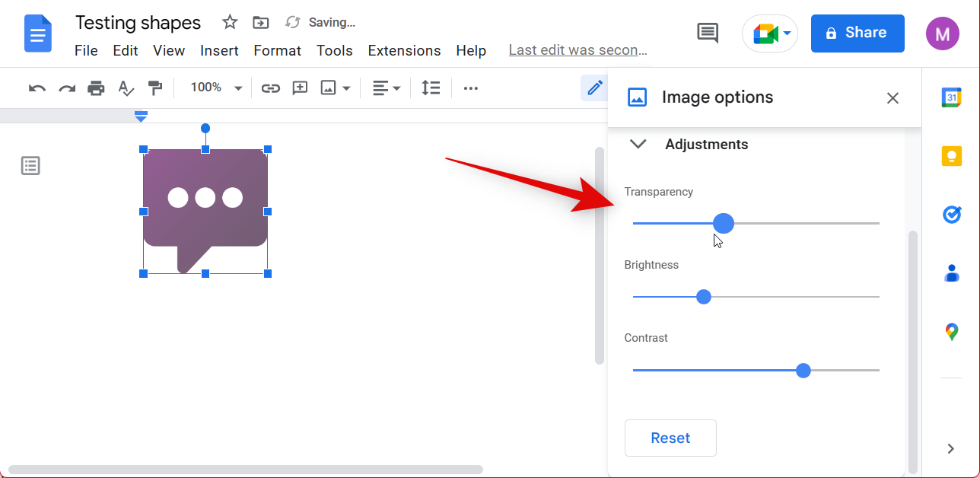Collapse the Adjustments section
980x478 pixels.
(x=638, y=144)
